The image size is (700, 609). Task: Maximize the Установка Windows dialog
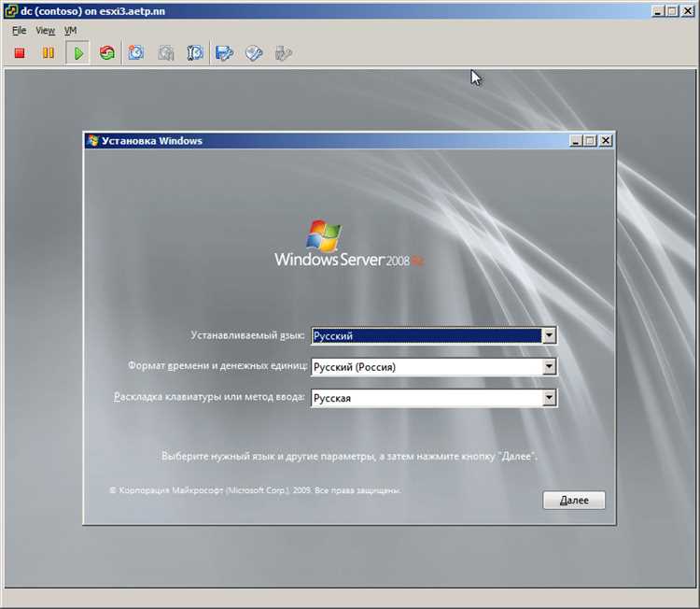[590, 141]
